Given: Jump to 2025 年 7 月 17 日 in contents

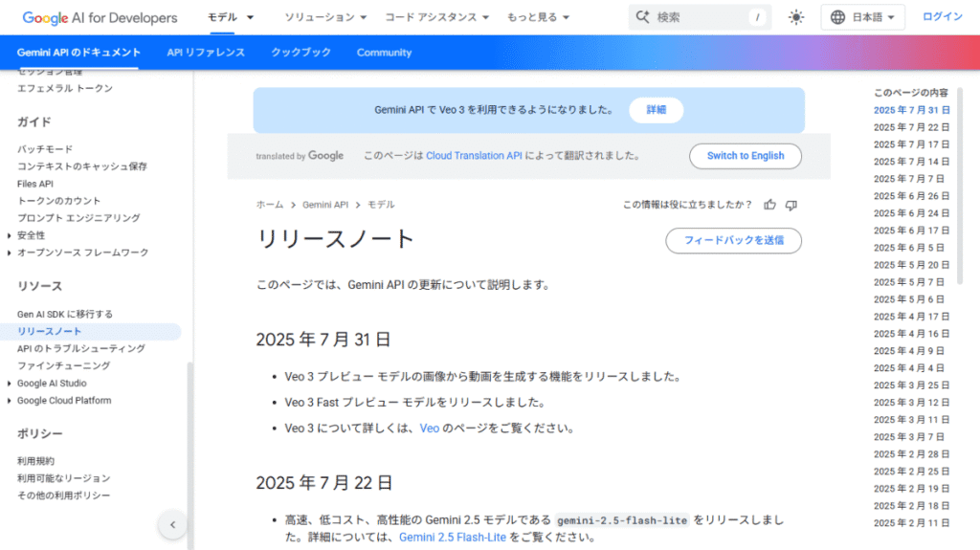Looking at the screenshot, I should (x=911, y=144).
